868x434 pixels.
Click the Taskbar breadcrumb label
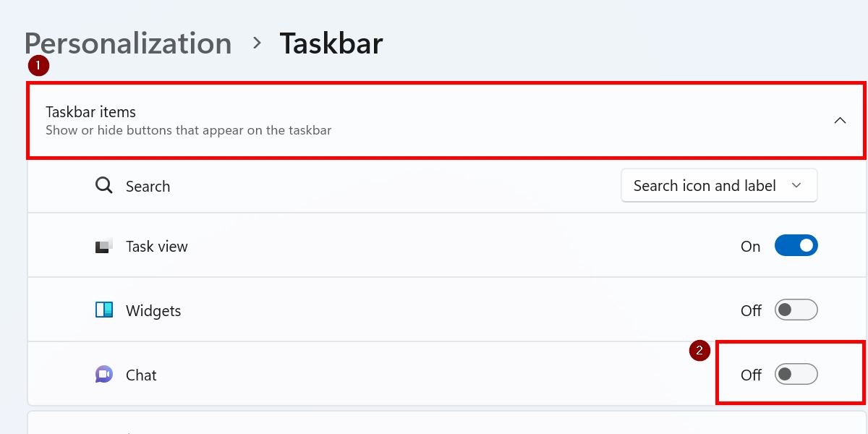(331, 43)
